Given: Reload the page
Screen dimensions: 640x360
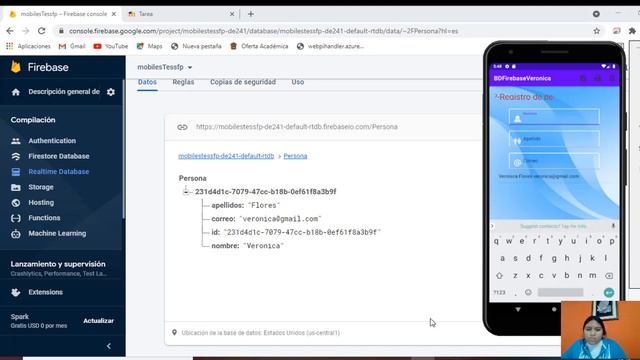Looking at the screenshot, I should (x=42, y=31).
